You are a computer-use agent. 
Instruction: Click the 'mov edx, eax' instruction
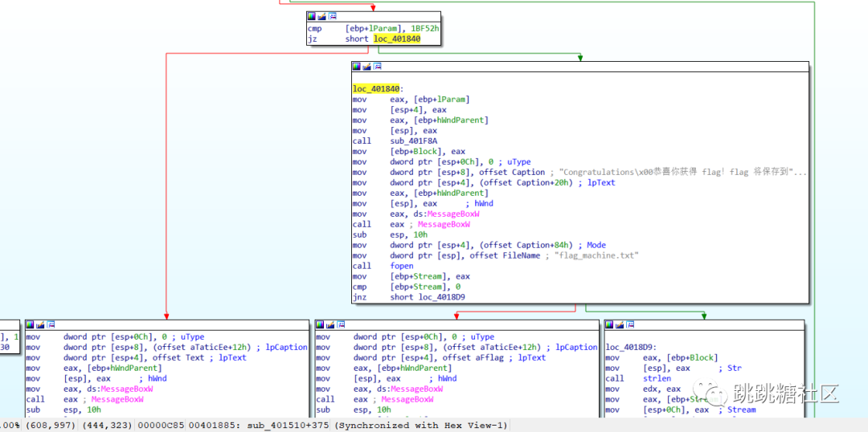pos(644,389)
